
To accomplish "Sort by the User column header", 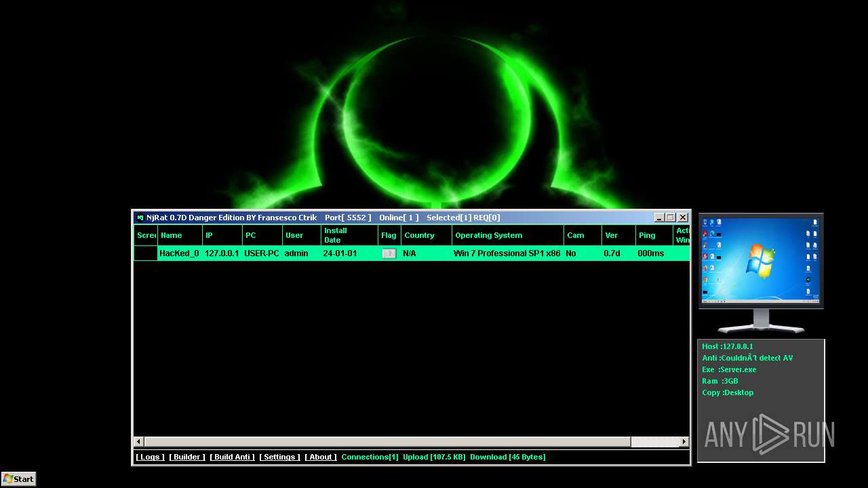I will (302, 235).
